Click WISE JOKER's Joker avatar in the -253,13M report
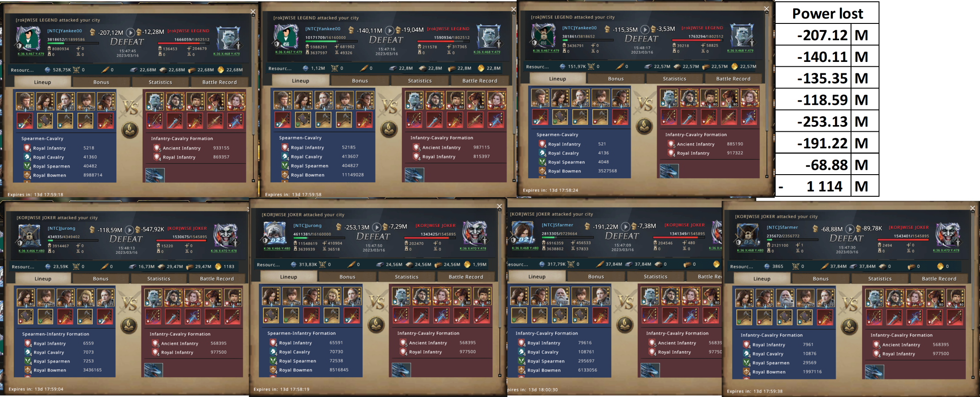The image size is (980, 397). 475,233
